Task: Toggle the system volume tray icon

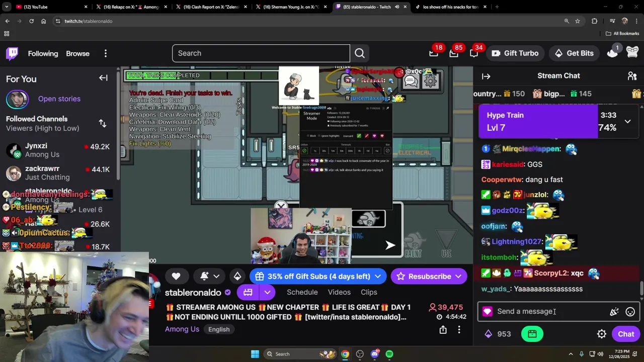Action: click(600, 354)
